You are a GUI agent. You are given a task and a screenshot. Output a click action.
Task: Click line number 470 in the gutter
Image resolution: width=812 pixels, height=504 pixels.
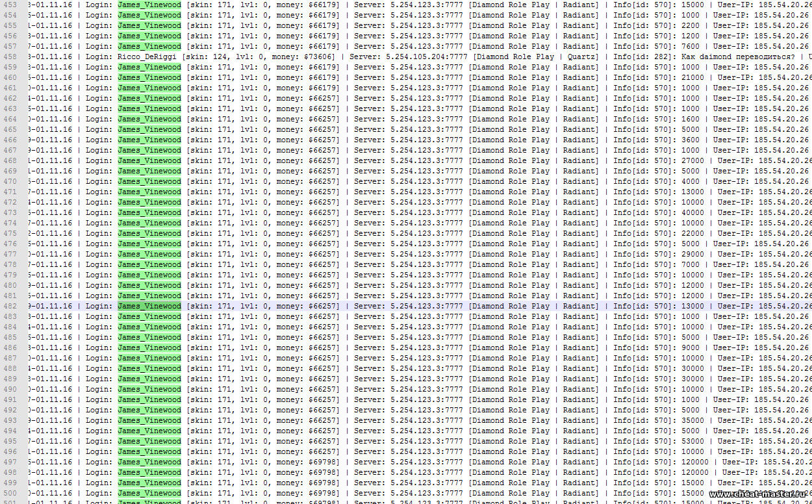(x=10, y=181)
